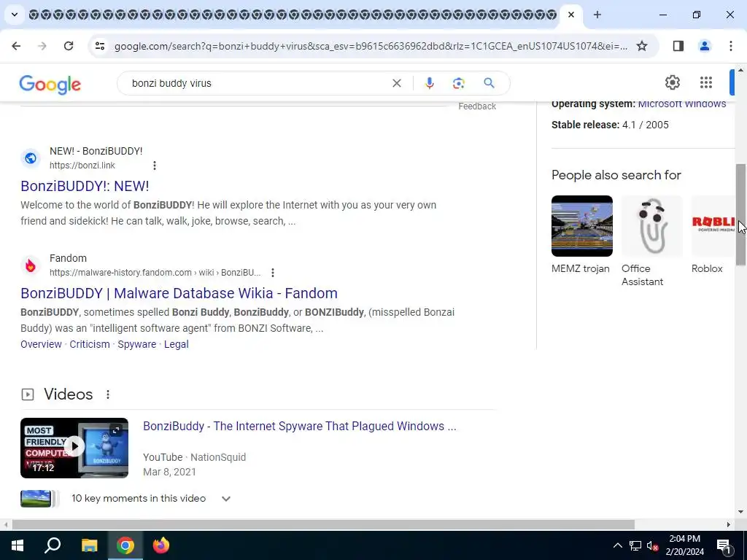Open the network status tray icon
This screenshot has width=747, height=560.
[x=635, y=545]
